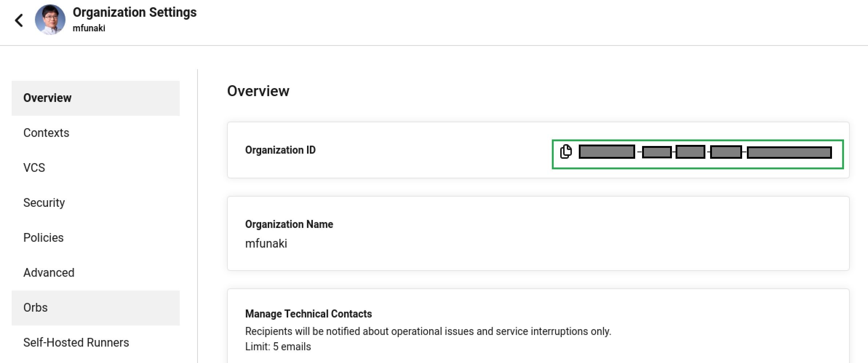Open the Advanced settings section
Viewport: 868px width, 363px height.
pos(96,273)
